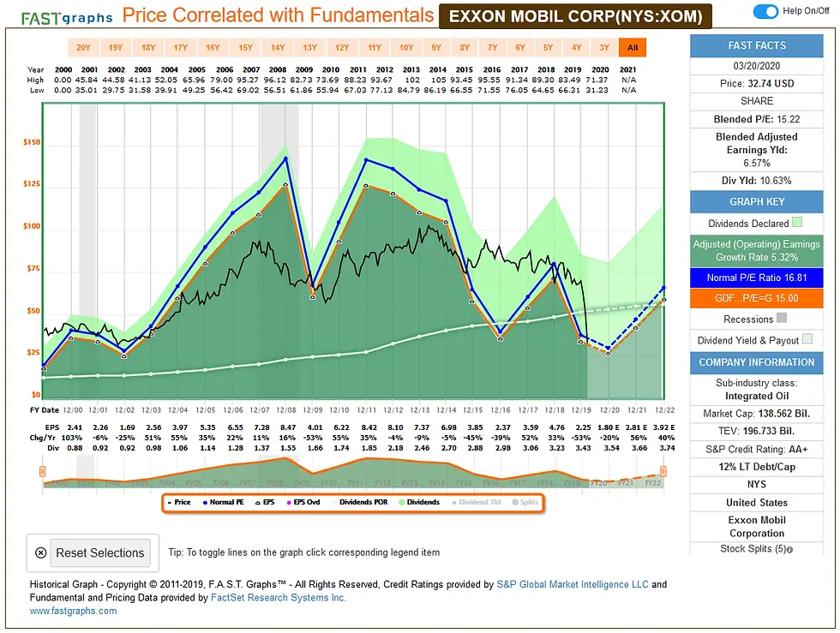The image size is (840, 633).
Task: Click 12% LT Debt/Cap text
Action: point(756,467)
